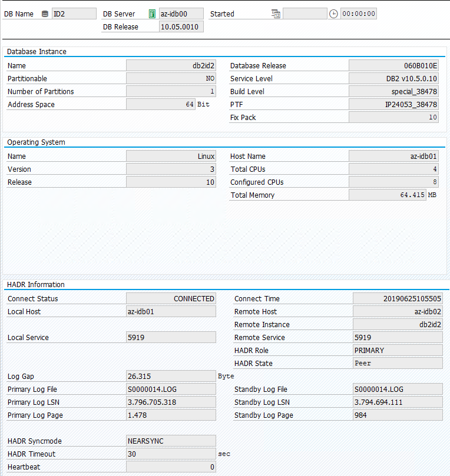The image size is (450, 476).
Task: Click the PTF value IP24053_38478
Action: click(393, 104)
